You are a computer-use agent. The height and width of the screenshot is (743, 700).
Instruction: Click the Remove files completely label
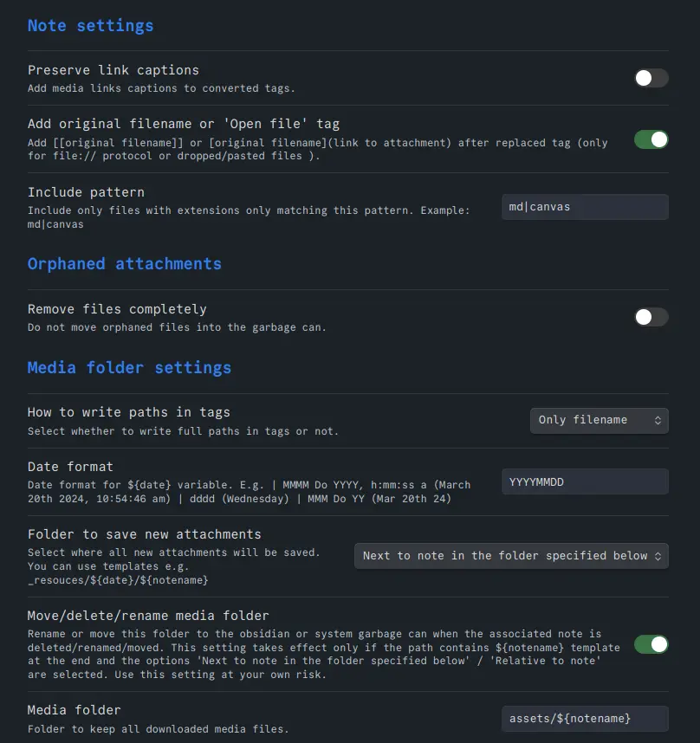click(117, 309)
